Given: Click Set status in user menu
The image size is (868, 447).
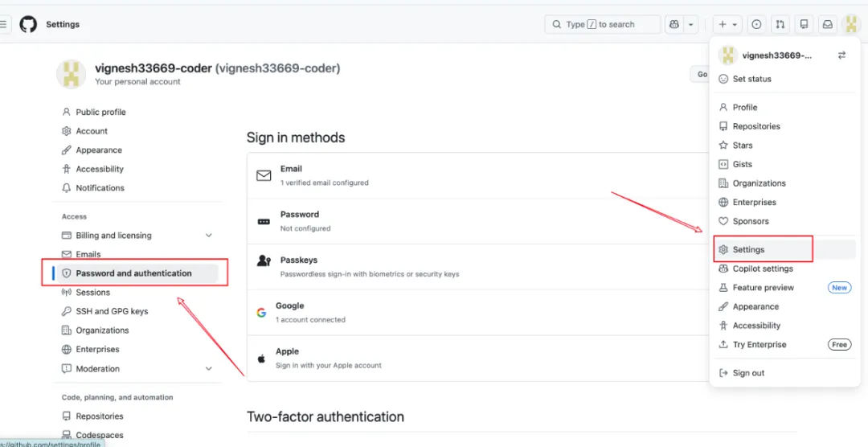Looking at the screenshot, I should (751, 79).
